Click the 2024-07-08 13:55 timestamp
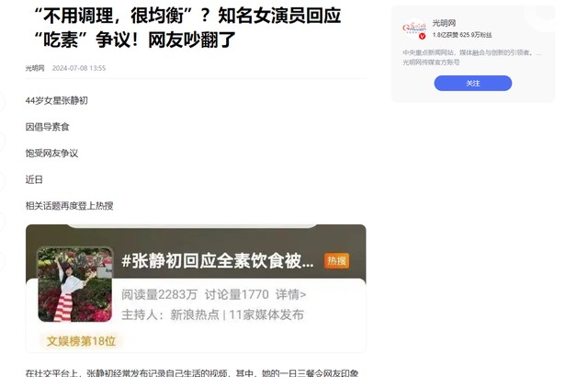This screenshot has width=588, height=377. (x=79, y=68)
